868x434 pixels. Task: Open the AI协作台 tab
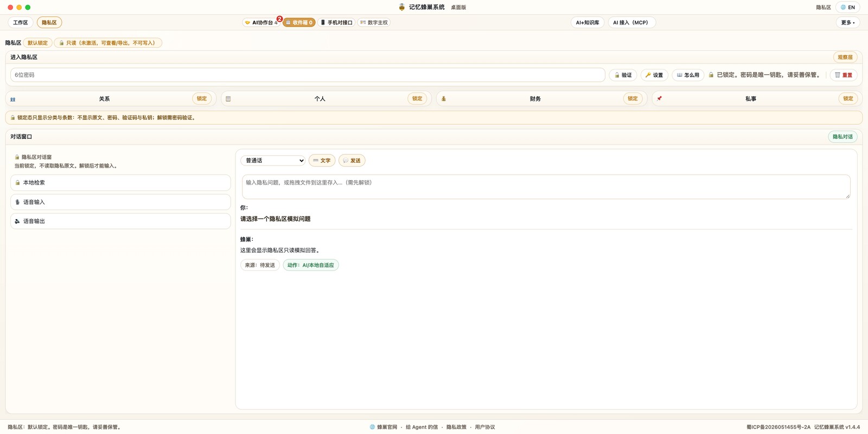(261, 23)
